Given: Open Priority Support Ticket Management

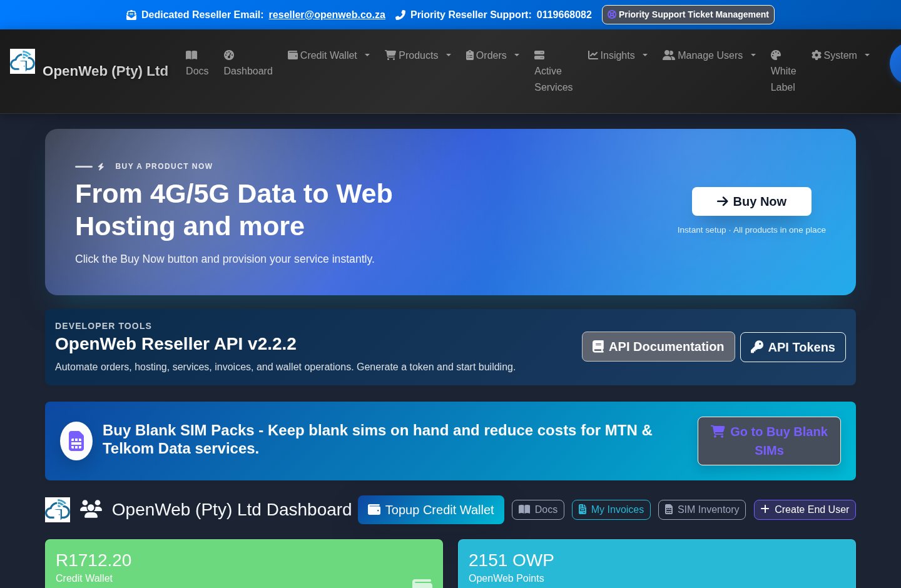Looking at the screenshot, I should (688, 14).
